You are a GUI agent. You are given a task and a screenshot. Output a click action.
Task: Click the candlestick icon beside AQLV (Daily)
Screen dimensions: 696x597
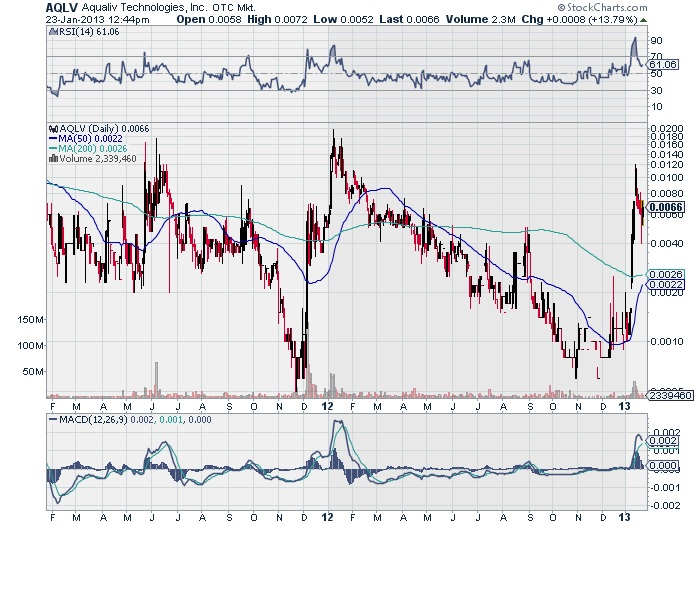[x=53, y=129]
